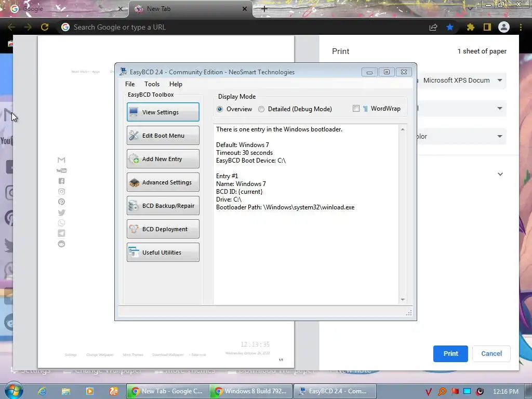
Task: Go back in Chrome browser
Action: point(11,27)
